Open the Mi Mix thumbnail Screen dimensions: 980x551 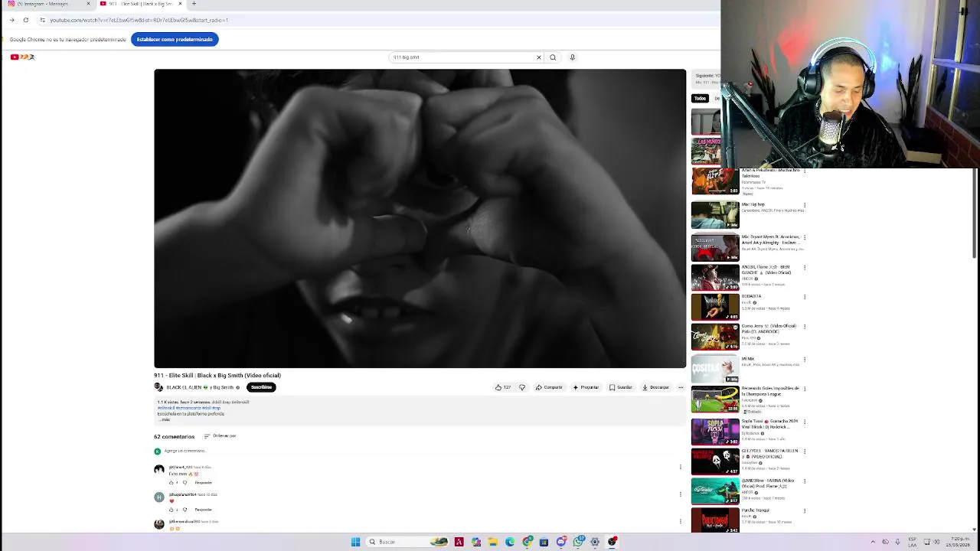[715, 369]
